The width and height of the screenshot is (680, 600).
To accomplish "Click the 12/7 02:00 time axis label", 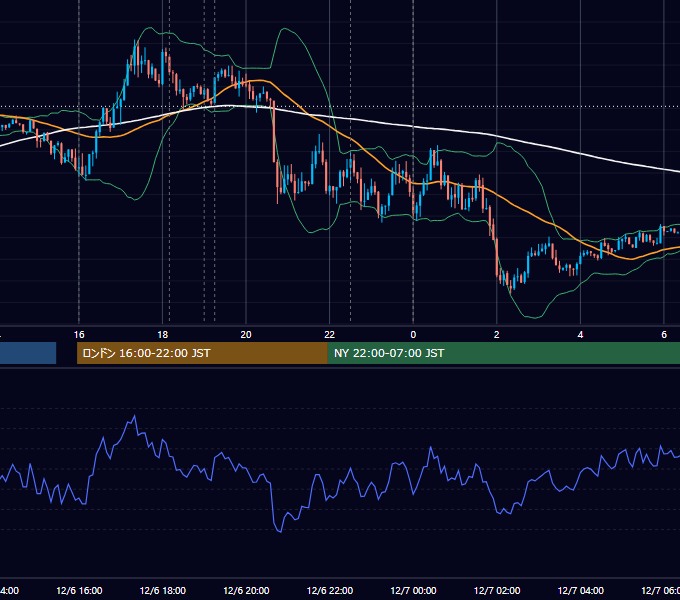I will (497, 590).
